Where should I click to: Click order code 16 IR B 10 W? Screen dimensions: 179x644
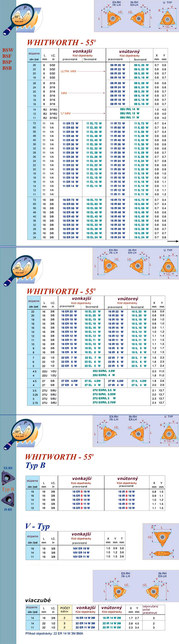126,508
